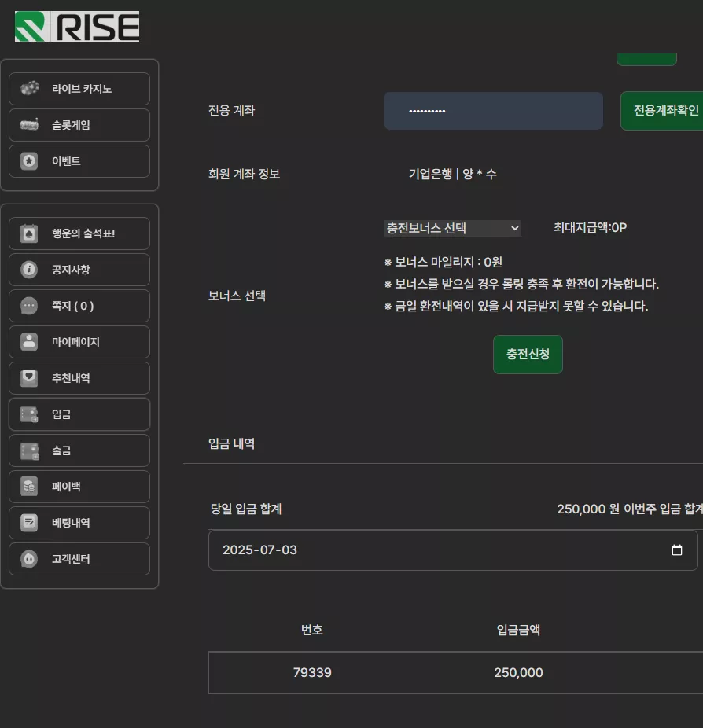Click the 보너스 마일리지 : 0원 line
703x728 pixels.
444,263
